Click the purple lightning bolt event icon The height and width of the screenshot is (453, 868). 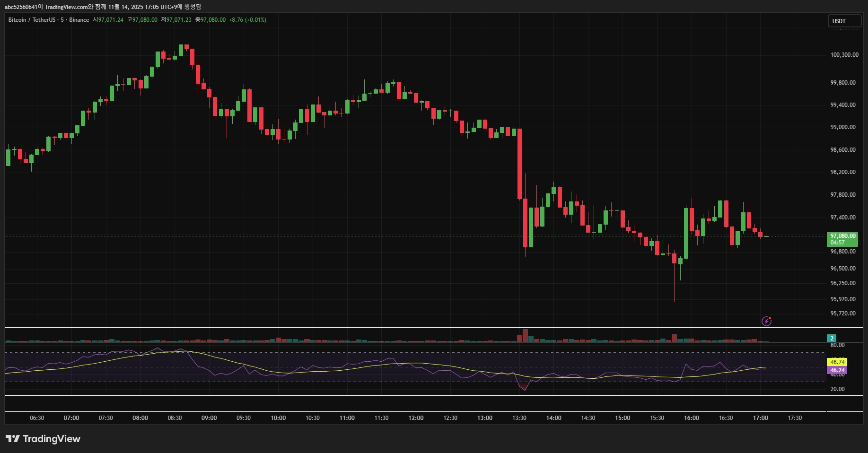(766, 321)
